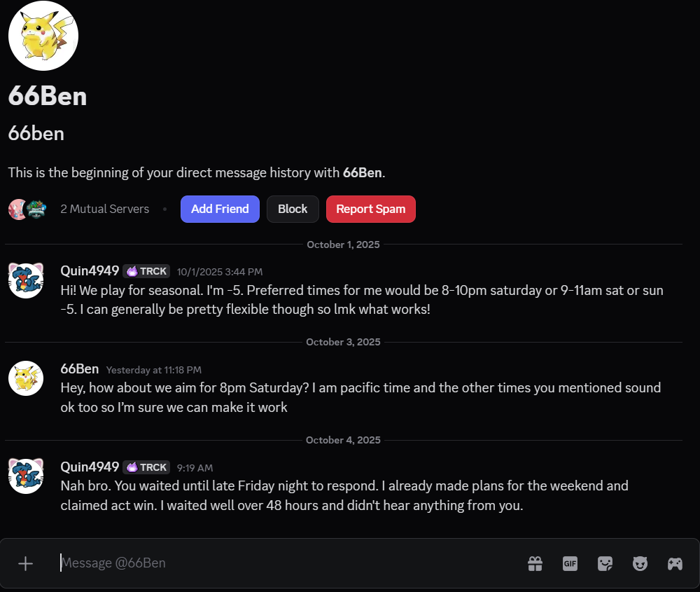Open the GIF picker
Screen dimensions: 700x592
pyautogui.click(x=570, y=563)
